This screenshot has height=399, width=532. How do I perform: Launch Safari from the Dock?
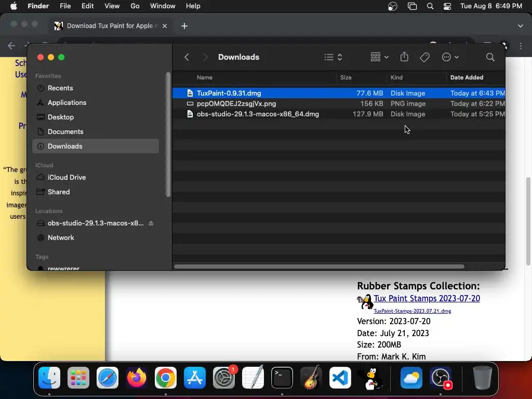(108, 378)
